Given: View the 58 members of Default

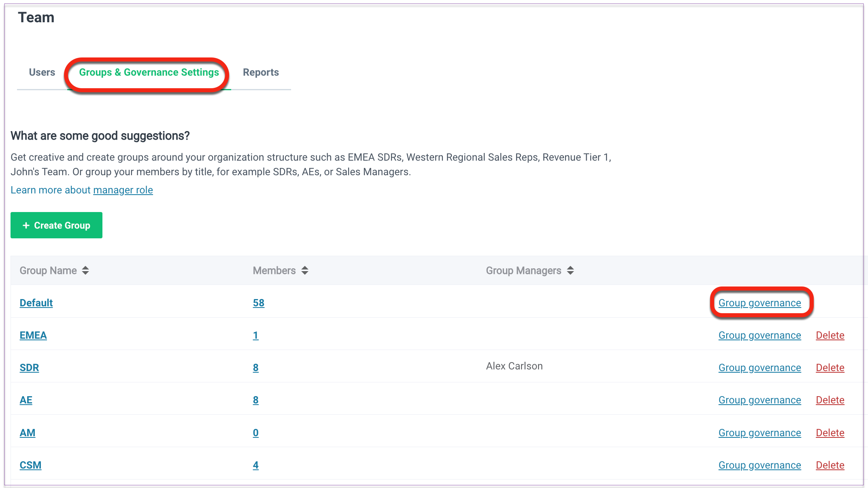Looking at the screenshot, I should pyautogui.click(x=258, y=303).
